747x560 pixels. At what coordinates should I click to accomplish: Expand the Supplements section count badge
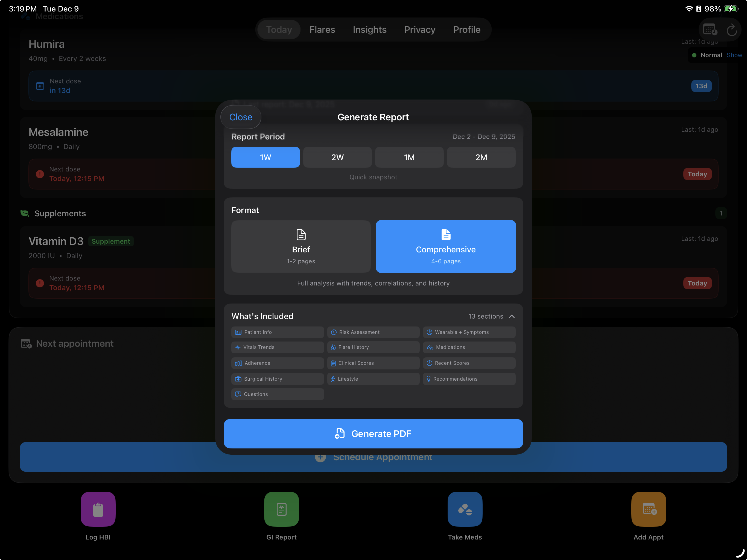tap(721, 213)
